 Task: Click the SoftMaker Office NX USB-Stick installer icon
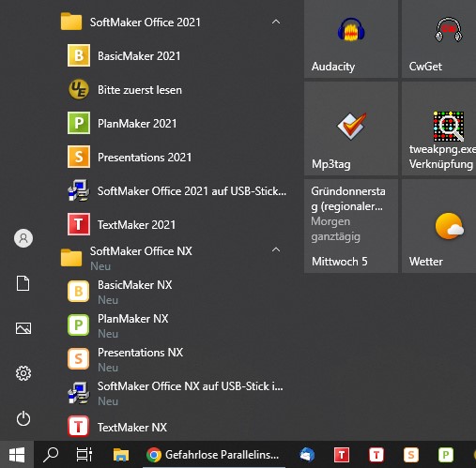pos(79,393)
